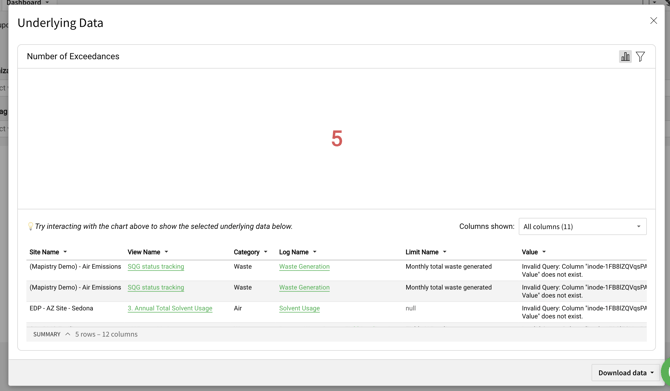This screenshot has width=670, height=391.
Task: Collapse the SUMMARY row caret
Action: pyautogui.click(x=68, y=334)
